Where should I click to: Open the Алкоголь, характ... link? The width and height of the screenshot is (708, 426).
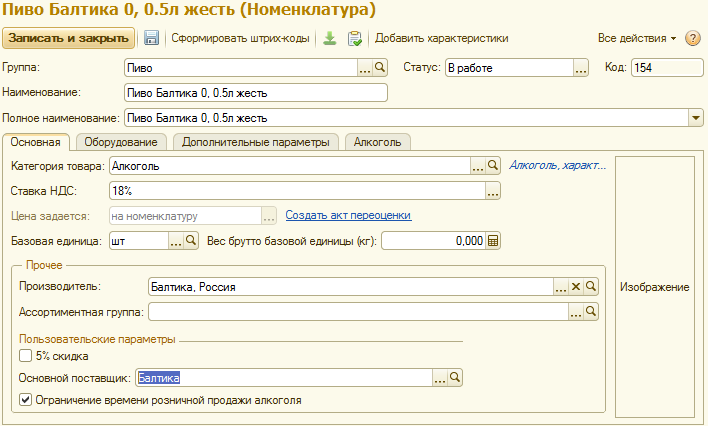click(x=557, y=165)
